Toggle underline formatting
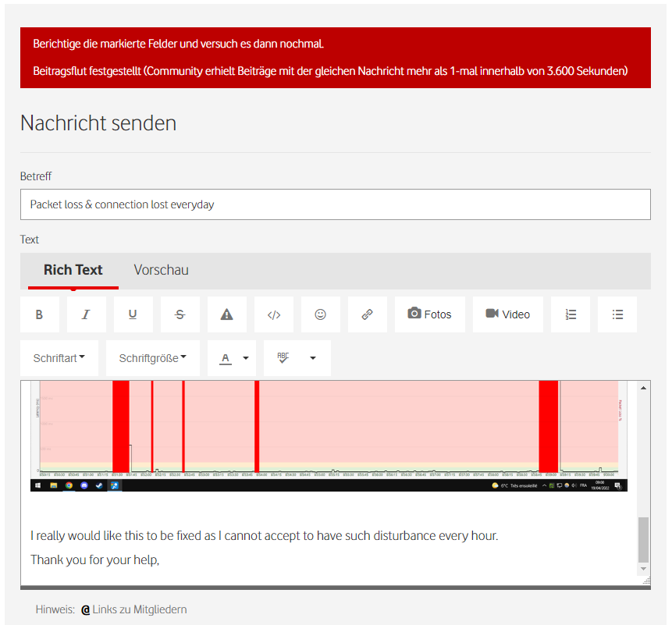 coord(133,314)
